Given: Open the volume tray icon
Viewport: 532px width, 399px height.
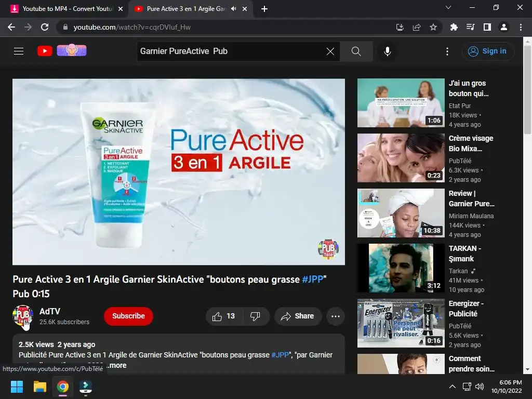Looking at the screenshot, I should pyautogui.click(x=480, y=387).
